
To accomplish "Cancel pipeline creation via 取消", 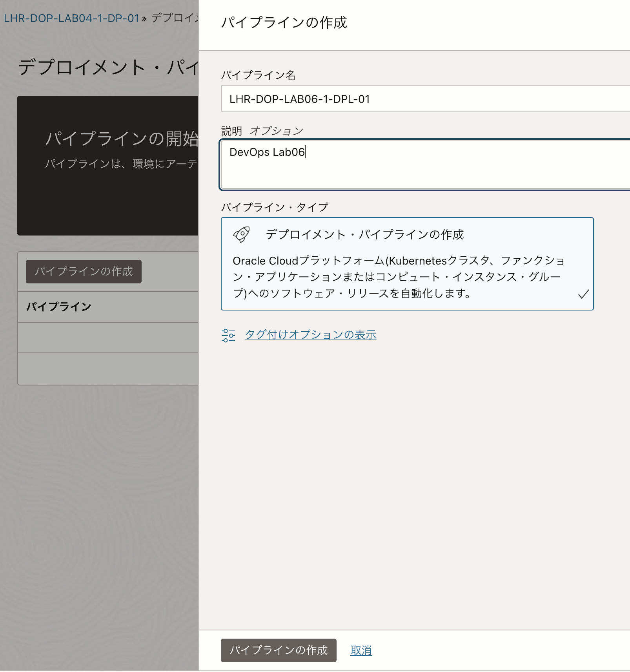I will click(361, 650).
